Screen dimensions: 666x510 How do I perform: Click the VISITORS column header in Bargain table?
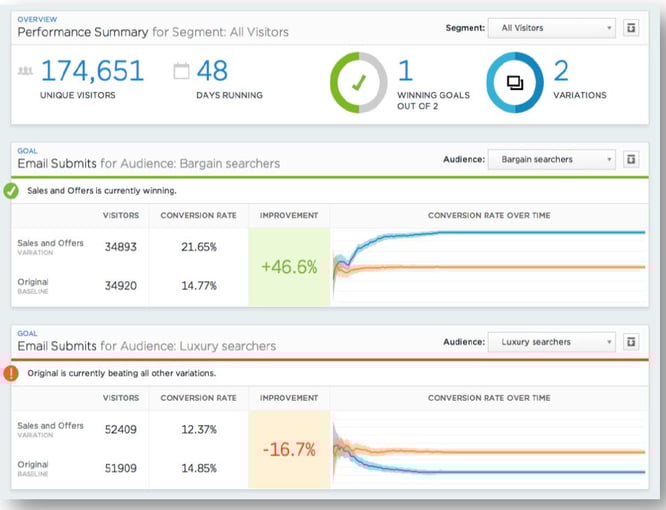[121, 216]
